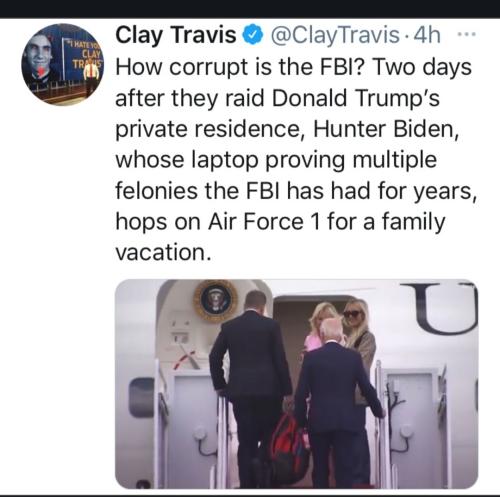The width and height of the screenshot is (500, 497).
Task: Click the phrase "whose laptop proving multiple"
Action: point(276,161)
